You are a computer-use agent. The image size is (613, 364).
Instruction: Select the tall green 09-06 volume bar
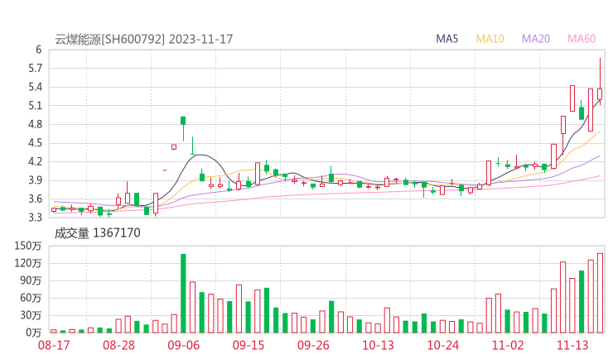(x=183, y=294)
